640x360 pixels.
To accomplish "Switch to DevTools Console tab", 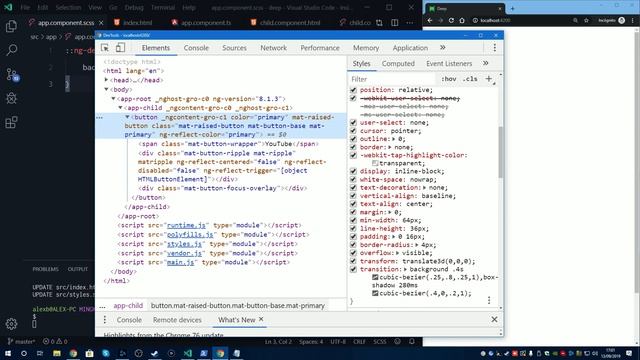I will (x=196, y=48).
